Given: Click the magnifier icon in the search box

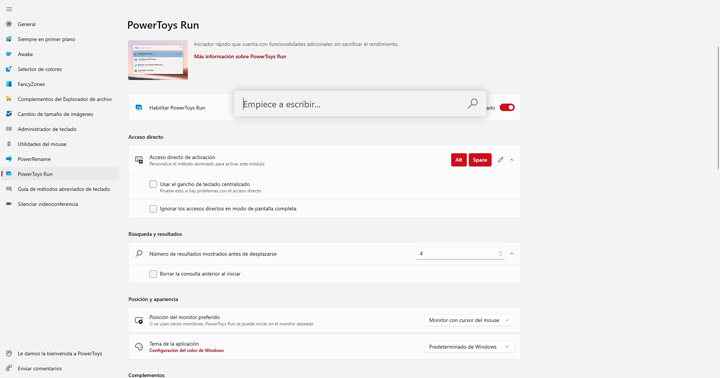Looking at the screenshot, I should pos(472,104).
